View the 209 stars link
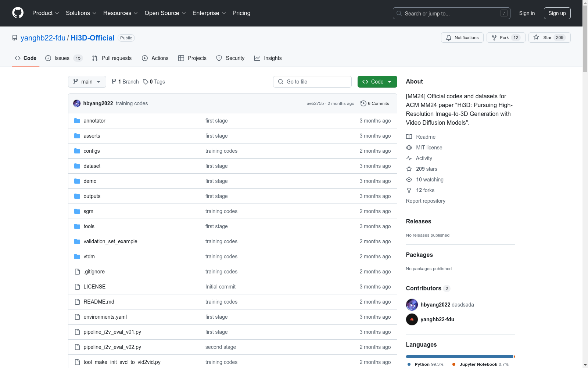The height and width of the screenshot is (368, 588). pyautogui.click(x=422, y=169)
